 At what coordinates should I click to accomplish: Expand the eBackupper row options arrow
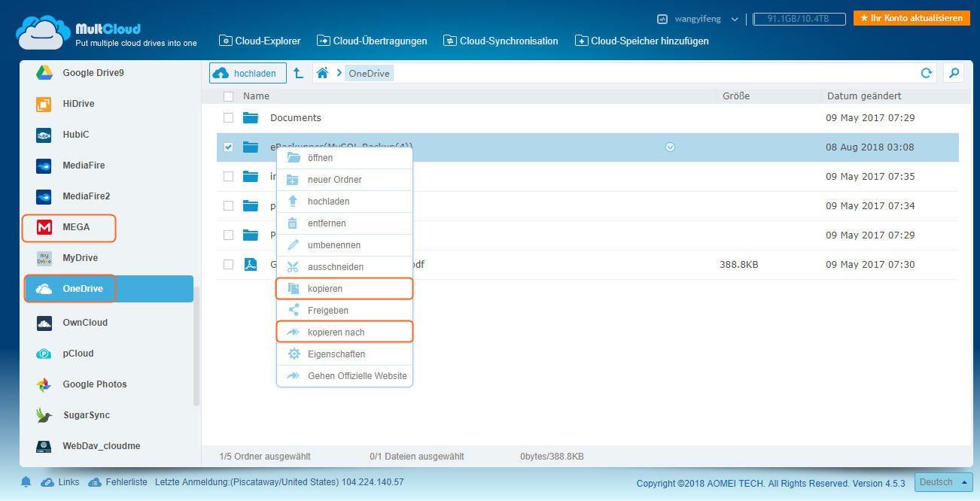[x=670, y=147]
